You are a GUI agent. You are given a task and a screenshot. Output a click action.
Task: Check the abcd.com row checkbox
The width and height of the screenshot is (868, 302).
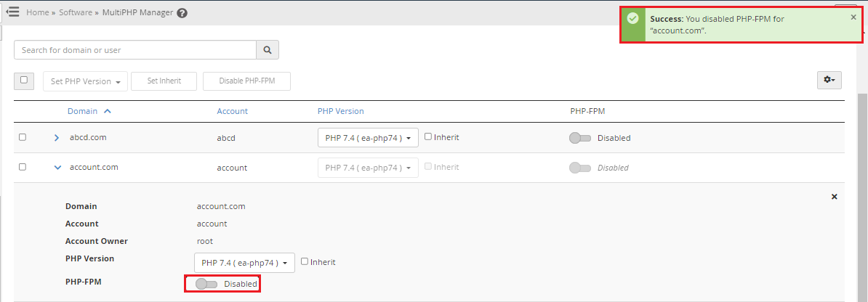[x=23, y=137]
